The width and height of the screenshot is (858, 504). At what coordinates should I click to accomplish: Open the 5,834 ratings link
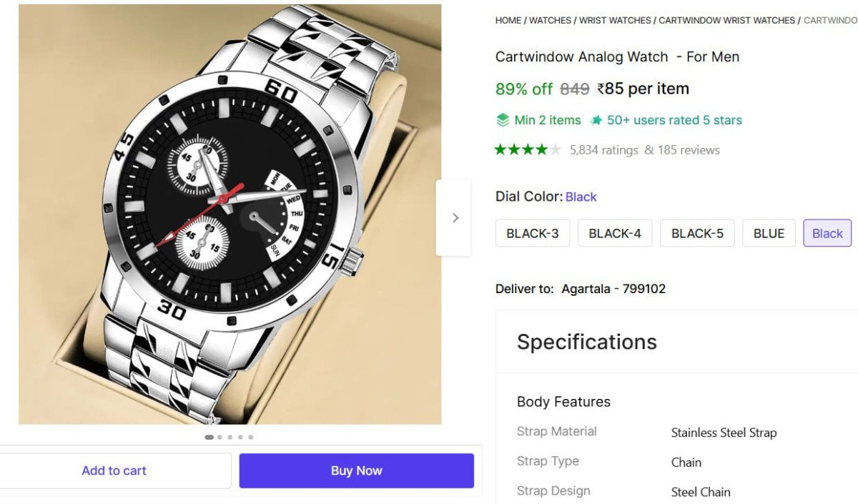pos(603,150)
